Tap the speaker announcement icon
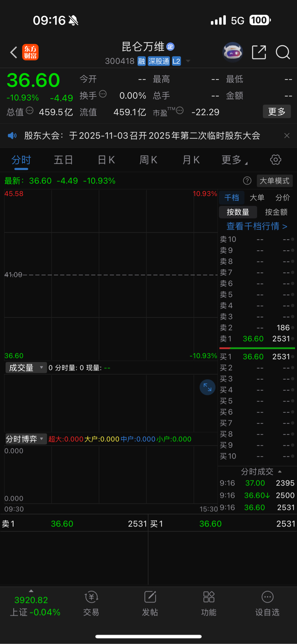The image size is (297, 644). pyautogui.click(x=12, y=135)
